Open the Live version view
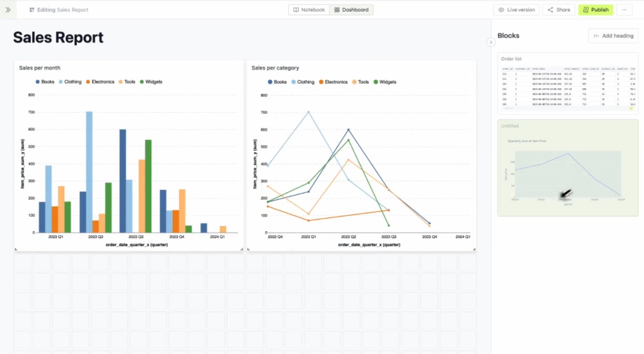 (516, 10)
